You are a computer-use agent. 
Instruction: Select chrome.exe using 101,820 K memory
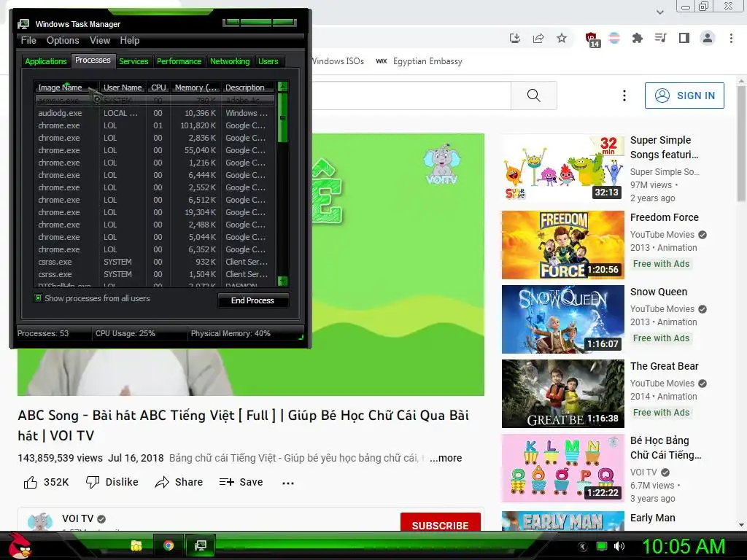click(x=155, y=125)
